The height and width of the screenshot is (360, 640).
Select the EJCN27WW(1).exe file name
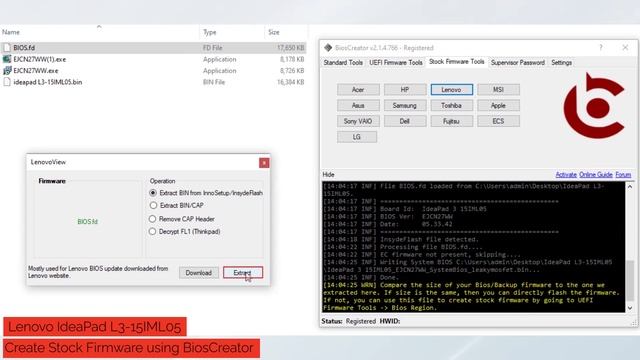40,59
